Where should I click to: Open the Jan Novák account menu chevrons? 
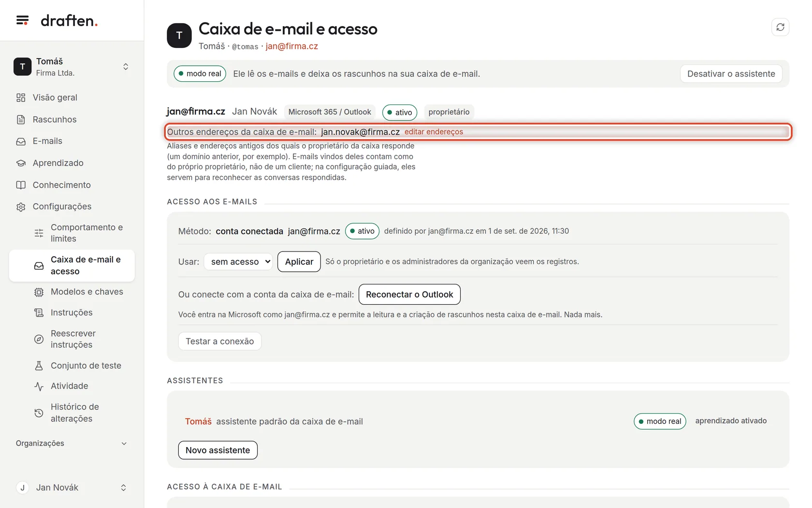click(124, 488)
